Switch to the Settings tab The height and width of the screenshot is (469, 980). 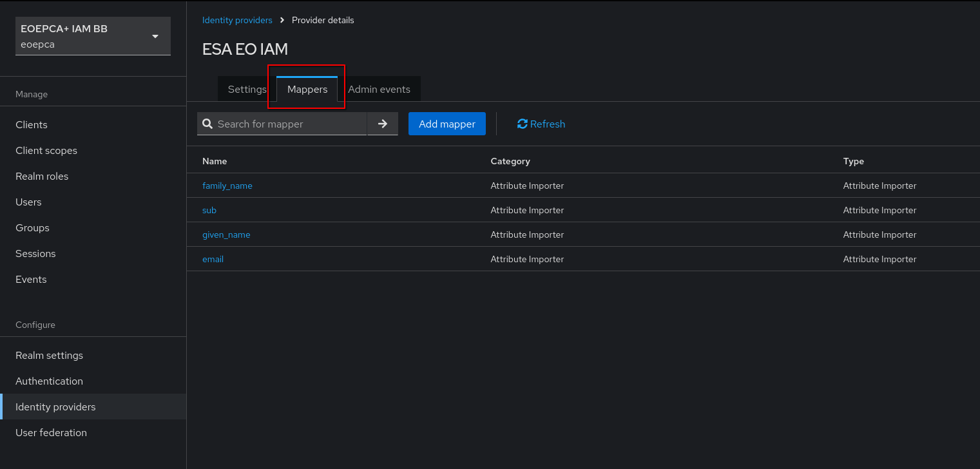(x=247, y=90)
